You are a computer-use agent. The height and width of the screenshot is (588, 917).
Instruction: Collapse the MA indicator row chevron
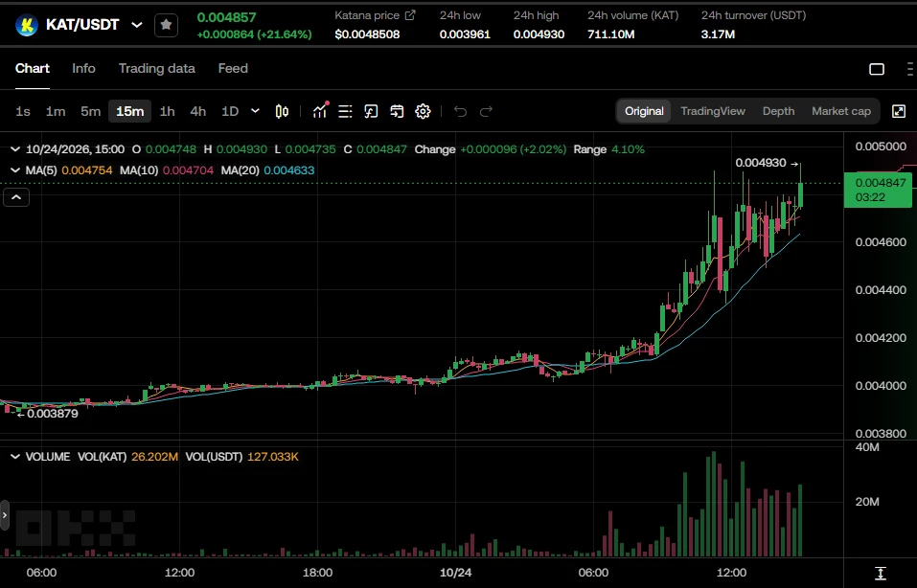point(15,170)
